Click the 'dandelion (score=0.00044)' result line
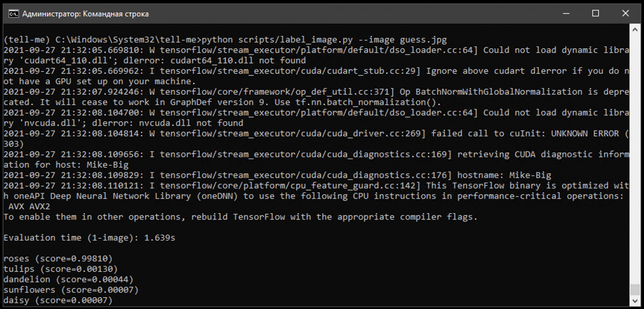Viewport: 644px width, 309px height. tap(68, 280)
